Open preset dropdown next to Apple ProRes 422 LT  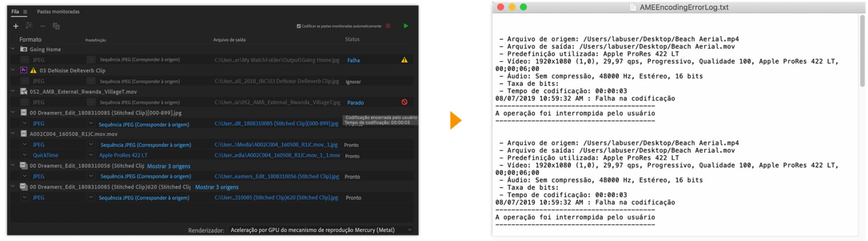point(91,155)
